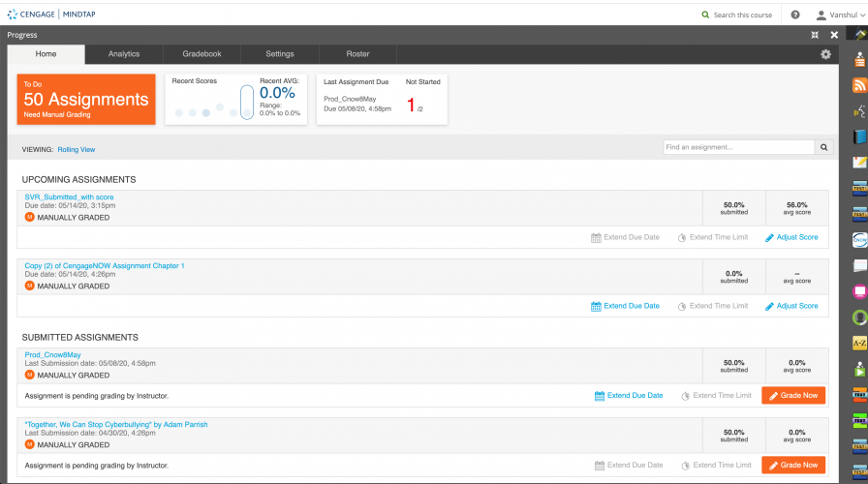Open the notes highlighter app icon
868x484 pixels.
click(859, 162)
